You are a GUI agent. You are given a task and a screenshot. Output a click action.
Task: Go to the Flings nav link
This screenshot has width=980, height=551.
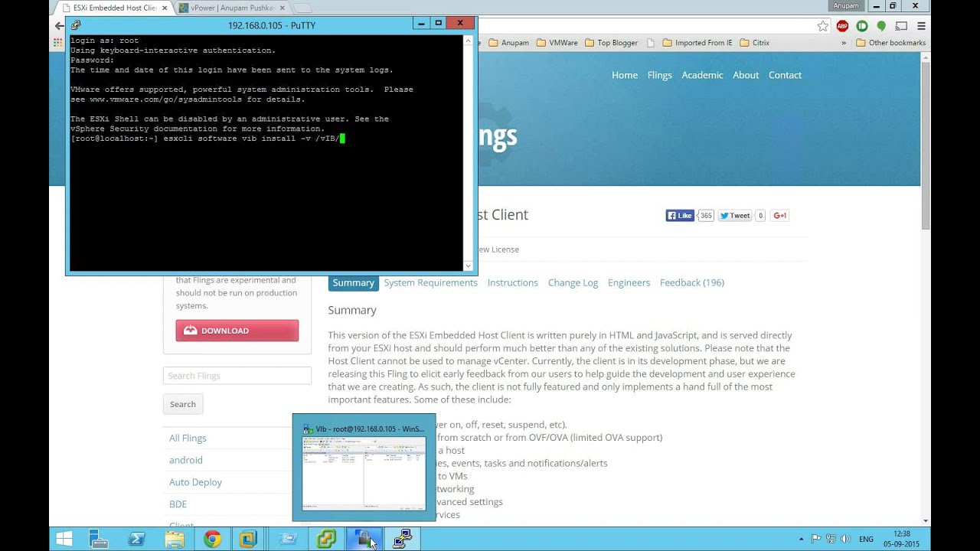point(659,75)
